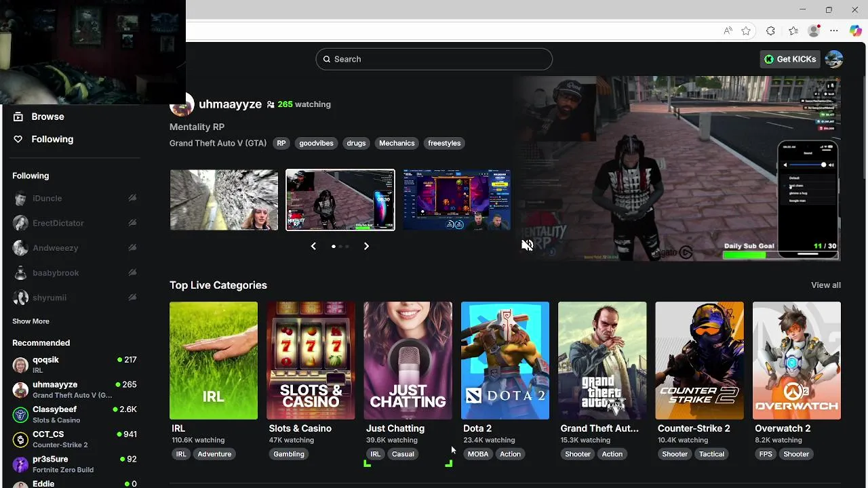Select the goodvibes stream tag
Image resolution: width=868 pixels, height=488 pixels.
coord(316,143)
